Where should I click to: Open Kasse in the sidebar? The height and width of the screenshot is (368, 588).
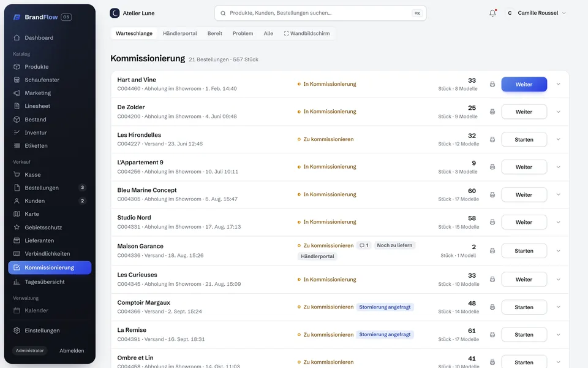click(50, 175)
